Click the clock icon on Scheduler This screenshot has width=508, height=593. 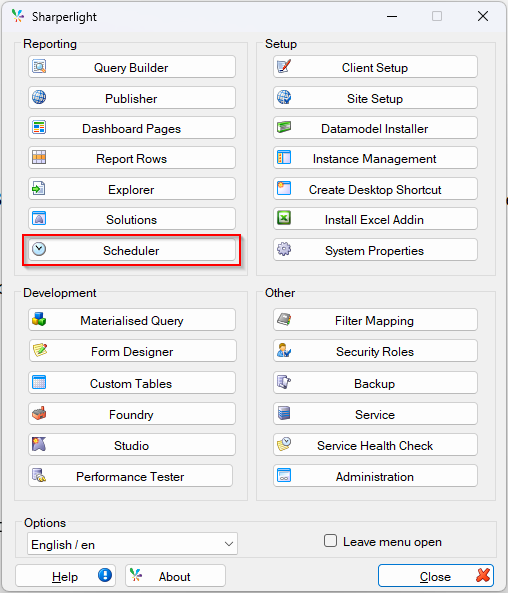coord(39,249)
